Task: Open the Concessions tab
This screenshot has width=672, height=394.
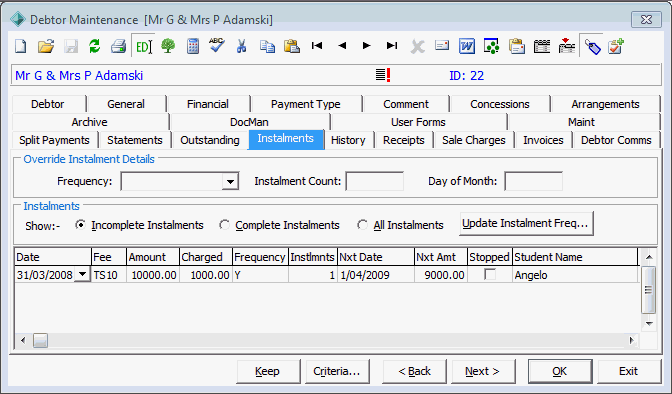Action: [500, 104]
